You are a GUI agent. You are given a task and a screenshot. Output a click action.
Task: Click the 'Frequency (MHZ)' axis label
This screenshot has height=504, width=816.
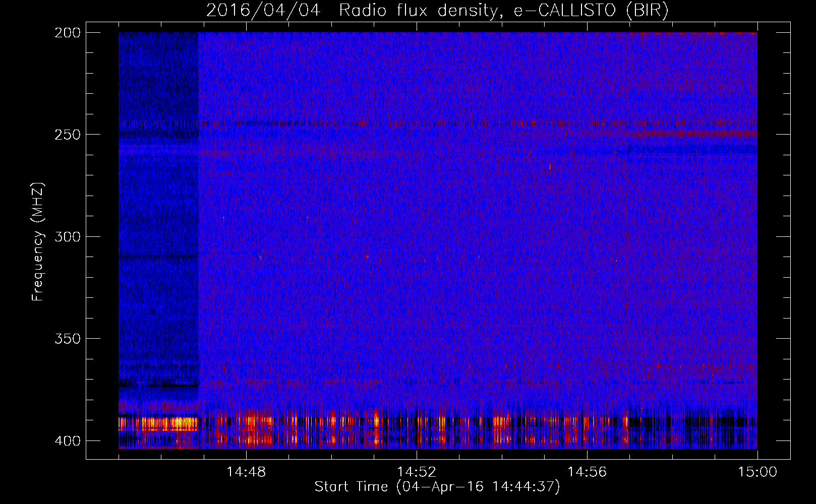[38, 241]
